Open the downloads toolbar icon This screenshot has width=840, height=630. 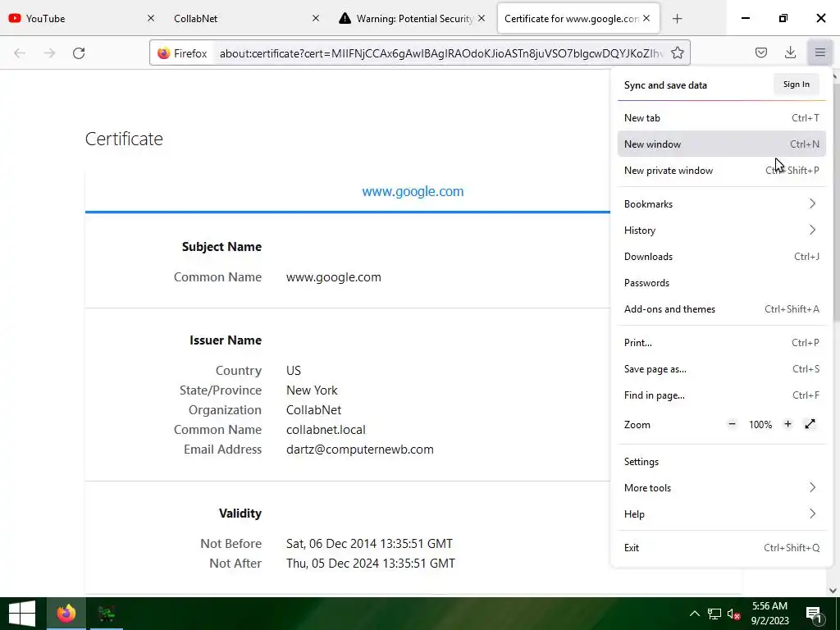tap(790, 52)
